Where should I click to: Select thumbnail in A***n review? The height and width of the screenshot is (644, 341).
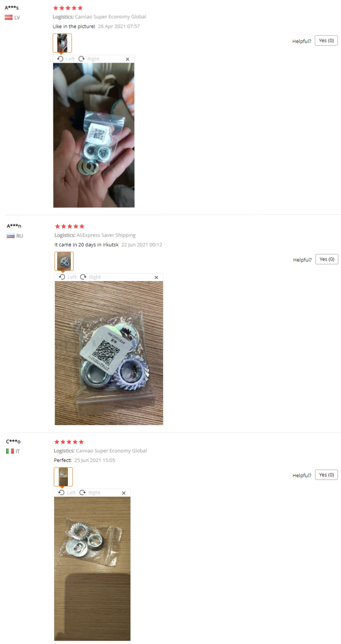[64, 261]
